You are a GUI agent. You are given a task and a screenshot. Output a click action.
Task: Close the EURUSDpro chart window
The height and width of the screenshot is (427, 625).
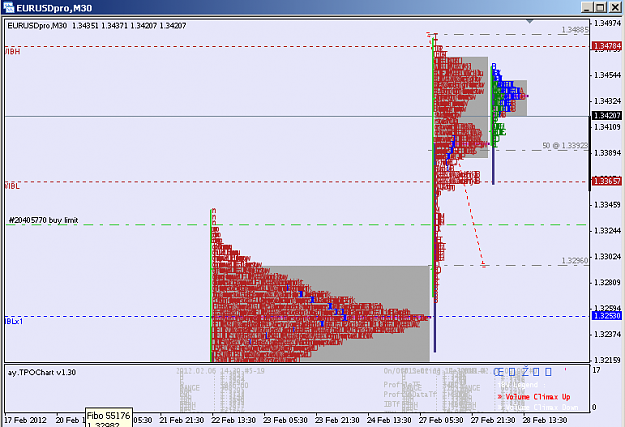pos(615,7)
